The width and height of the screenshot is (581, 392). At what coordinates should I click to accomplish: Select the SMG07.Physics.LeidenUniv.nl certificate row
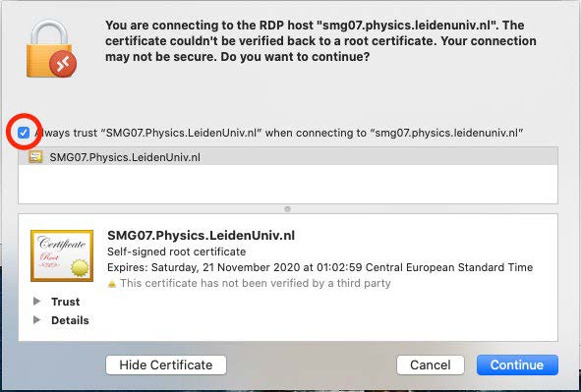(x=288, y=157)
